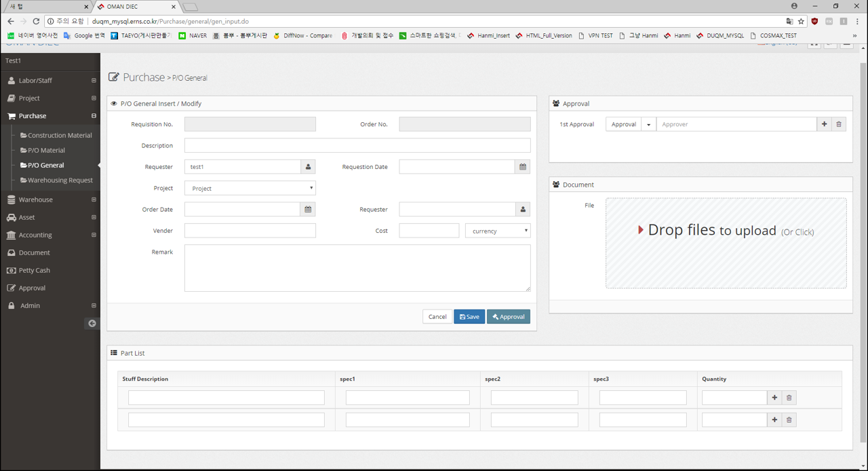Open the NAVER bookmark

coord(193,35)
